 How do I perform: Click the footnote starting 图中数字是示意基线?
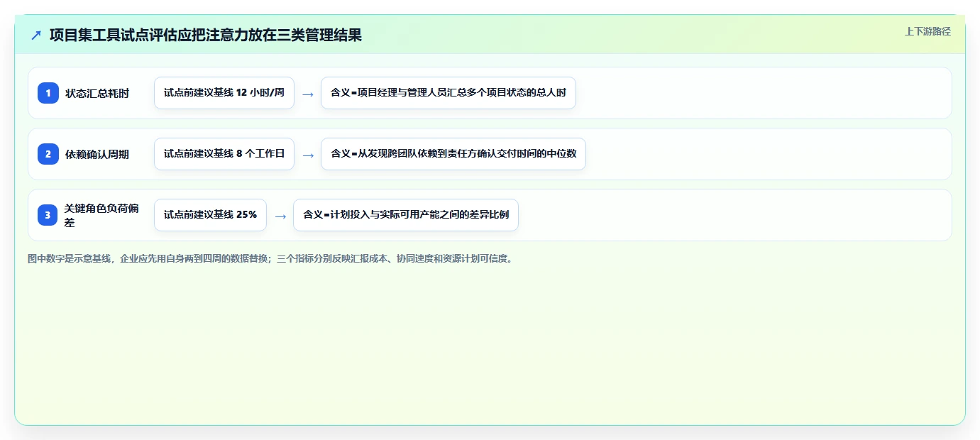[x=270, y=258]
